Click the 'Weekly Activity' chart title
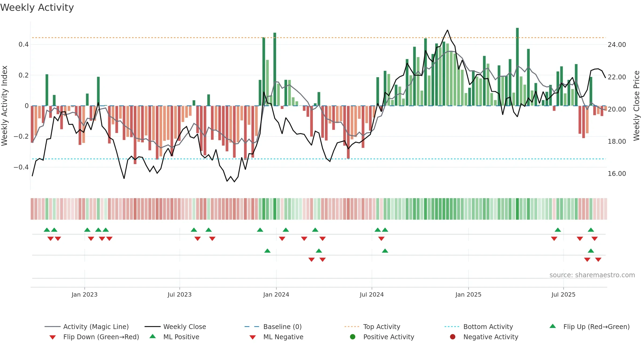The image size is (644, 362). tap(37, 8)
